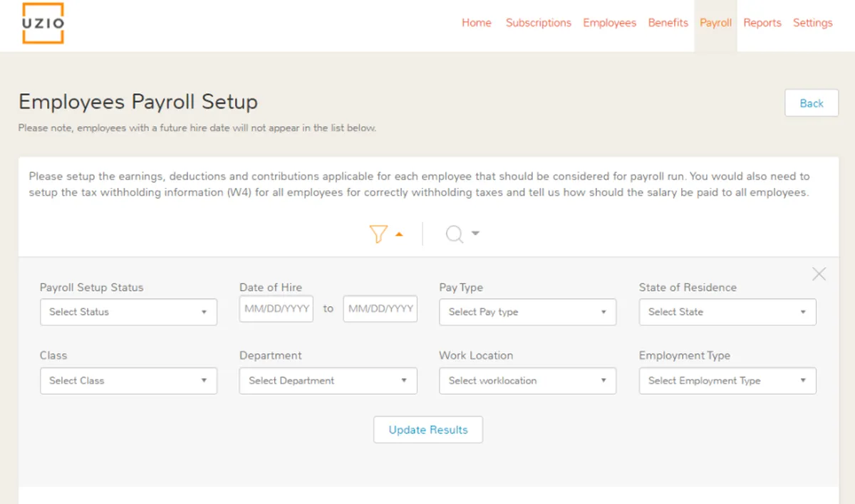The width and height of the screenshot is (855, 504).
Task: Open Select Class dropdown
Action: click(x=128, y=381)
